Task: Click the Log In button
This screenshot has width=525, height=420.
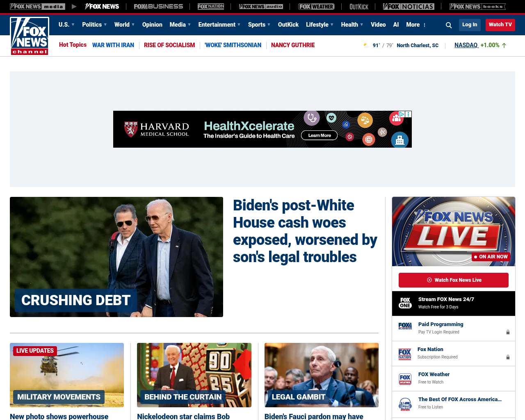Action: [470, 25]
